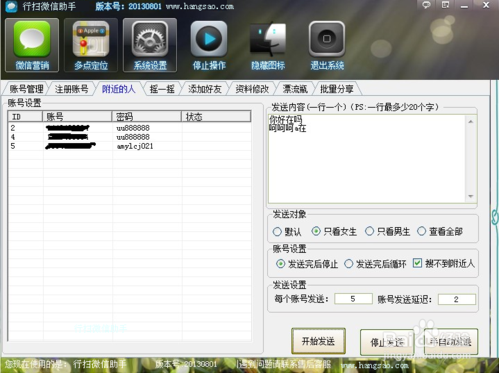Select the account row with ID 4

click(130, 137)
